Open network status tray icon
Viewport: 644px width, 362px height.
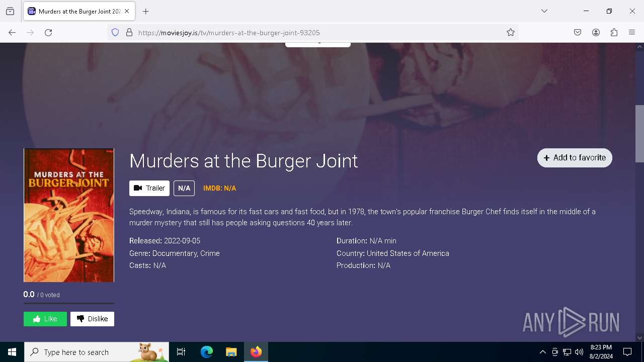567,352
